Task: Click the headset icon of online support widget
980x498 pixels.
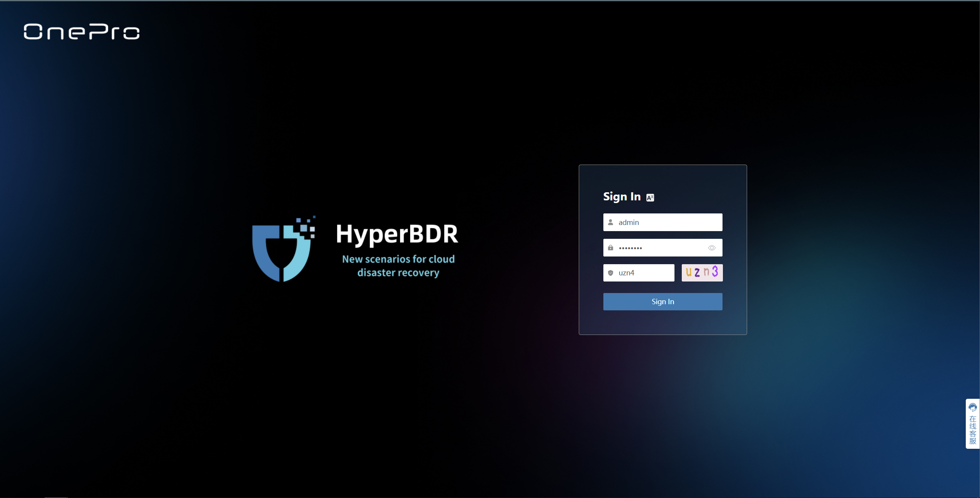Action: click(x=972, y=407)
